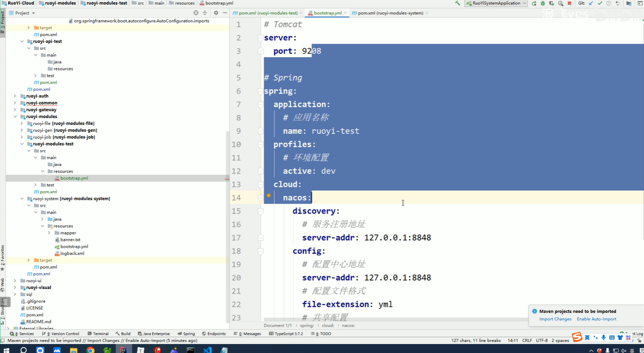Click Enable Auto-Import link
The image size is (644, 353).
596,319
